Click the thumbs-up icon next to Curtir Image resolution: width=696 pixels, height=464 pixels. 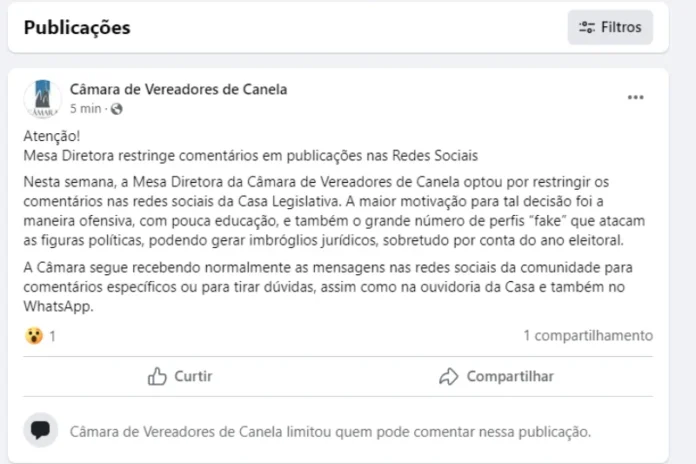[x=157, y=377]
